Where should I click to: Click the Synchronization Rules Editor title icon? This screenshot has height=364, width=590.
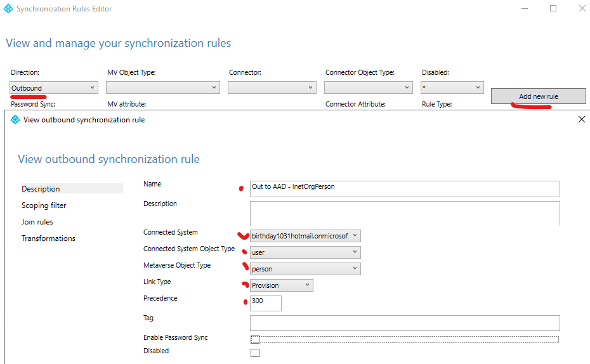8,9
